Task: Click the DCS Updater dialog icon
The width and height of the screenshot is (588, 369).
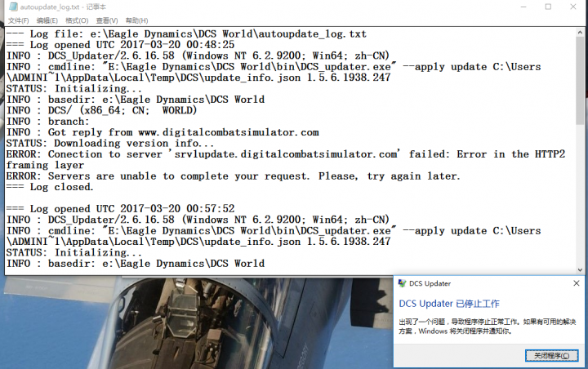Action: pyautogui.click(x=403, y=283)
